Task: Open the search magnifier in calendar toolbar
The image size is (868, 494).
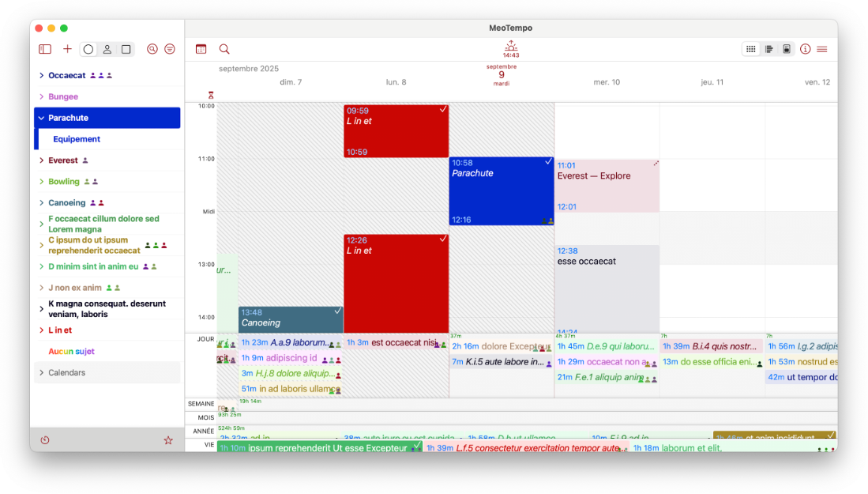Action: pyautogui.click(x=224, y=49)
